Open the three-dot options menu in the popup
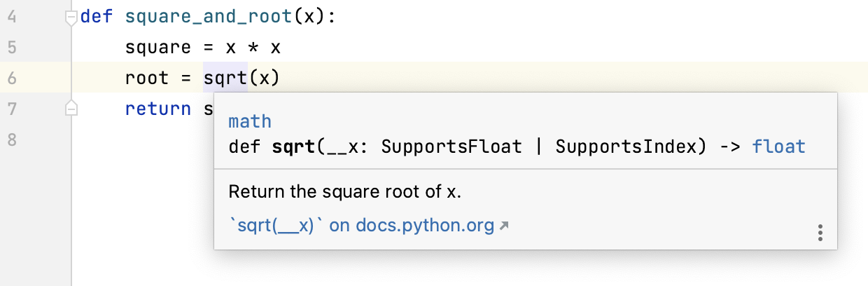 (820, 233)
